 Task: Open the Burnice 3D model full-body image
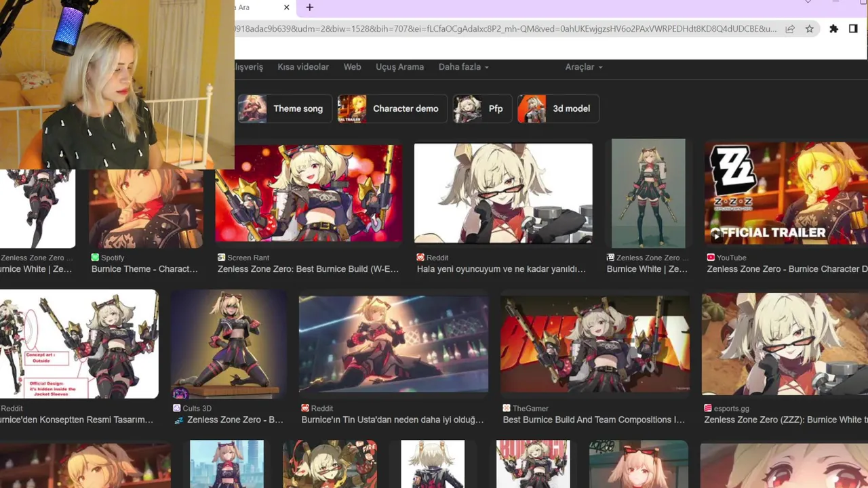[x=648, y=193]
